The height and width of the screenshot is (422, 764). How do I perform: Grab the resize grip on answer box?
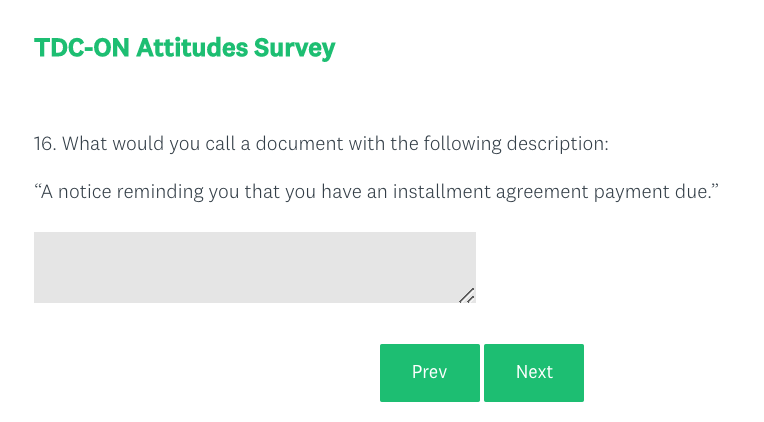point(467,295)
